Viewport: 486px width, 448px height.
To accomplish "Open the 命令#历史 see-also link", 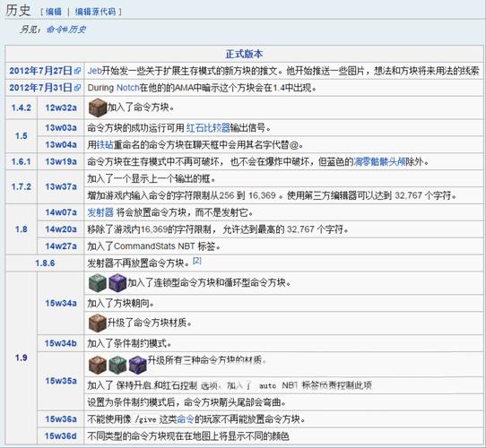I will (66, 30).
